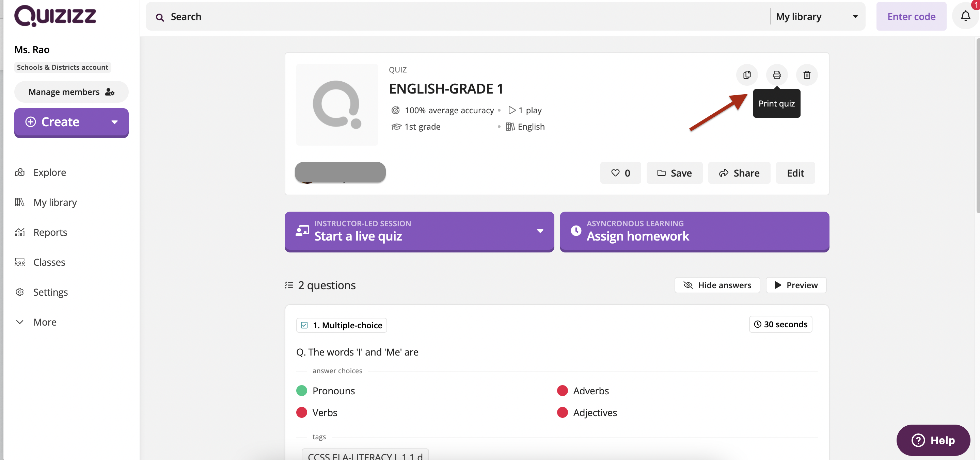The width and height of the screenshot is (980, 460).
Task: Click the Save icon for ENGLISH-GRADE 1
Action: pos(675,172)
